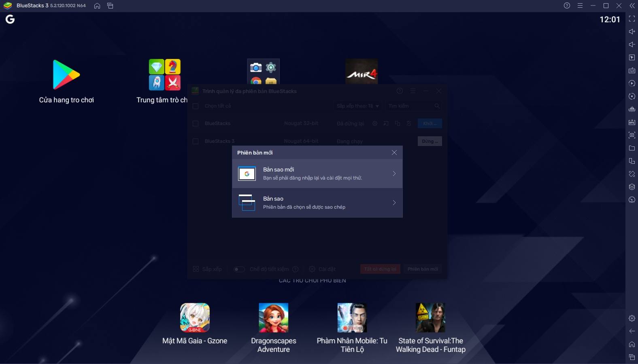Open State of Survival: The Walking Dead game
Screen dimensions: 638x364
click(x=431, y=328)
